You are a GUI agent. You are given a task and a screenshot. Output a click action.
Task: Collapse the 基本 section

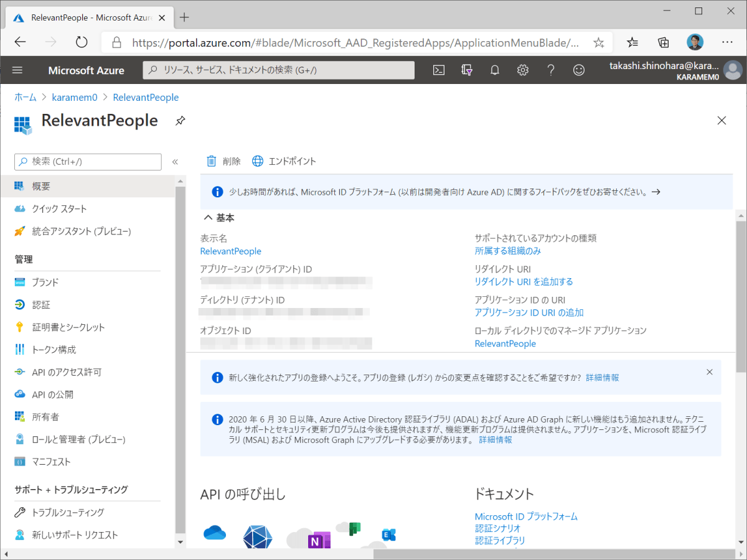coord(219,218)
